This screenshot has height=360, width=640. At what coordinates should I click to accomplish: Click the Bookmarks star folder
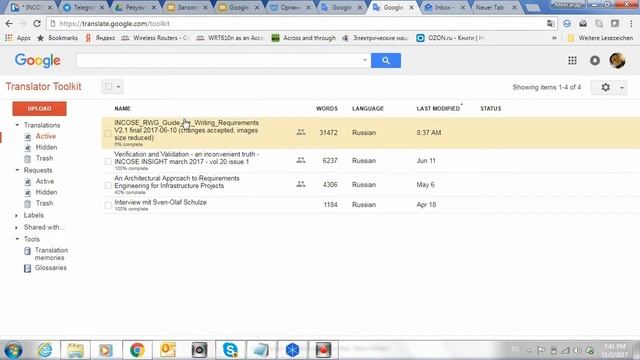coord(58,38)
